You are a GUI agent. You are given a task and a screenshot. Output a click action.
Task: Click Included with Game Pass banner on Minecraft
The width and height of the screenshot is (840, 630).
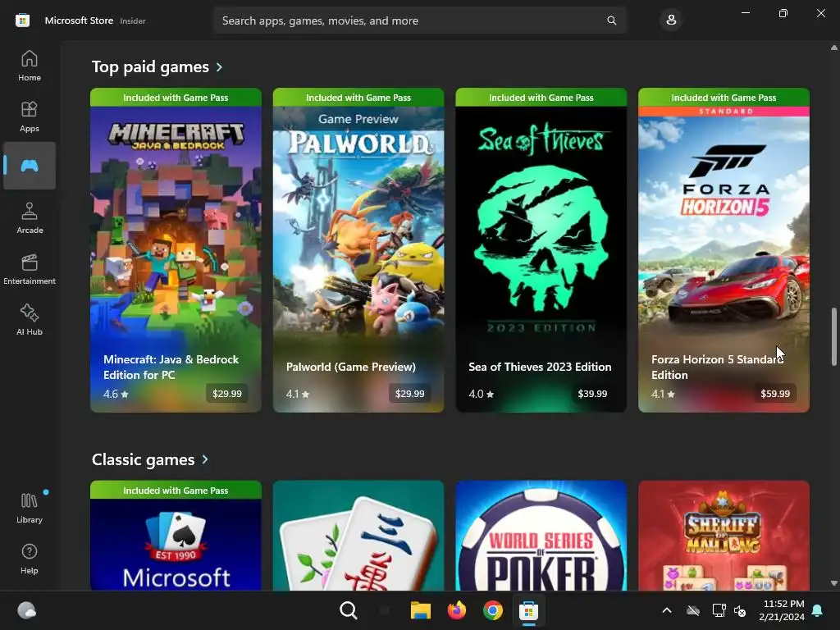coord(176,98)
